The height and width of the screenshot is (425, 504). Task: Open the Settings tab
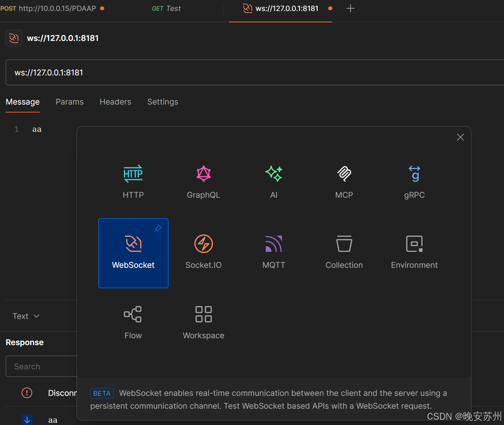click(x=163, y=102)
